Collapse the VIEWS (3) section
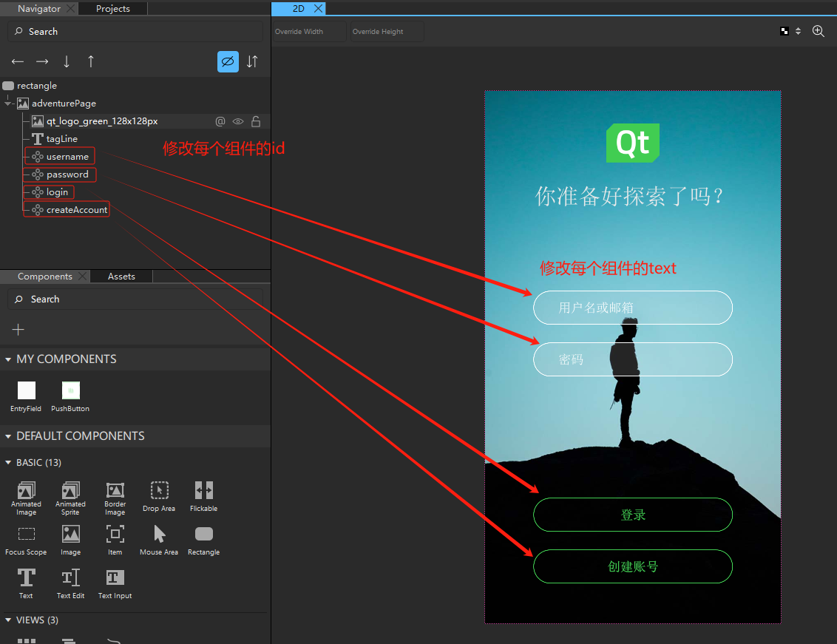 click(x=8, y=620)
